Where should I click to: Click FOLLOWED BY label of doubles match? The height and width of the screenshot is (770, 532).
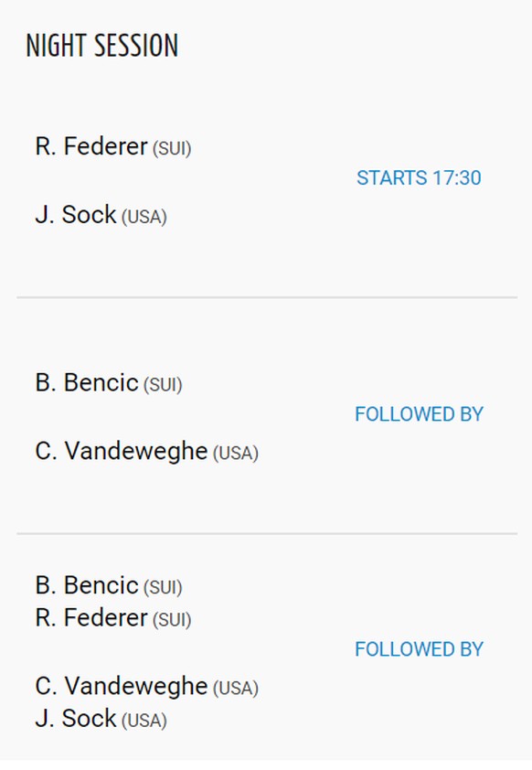[420, 649]
